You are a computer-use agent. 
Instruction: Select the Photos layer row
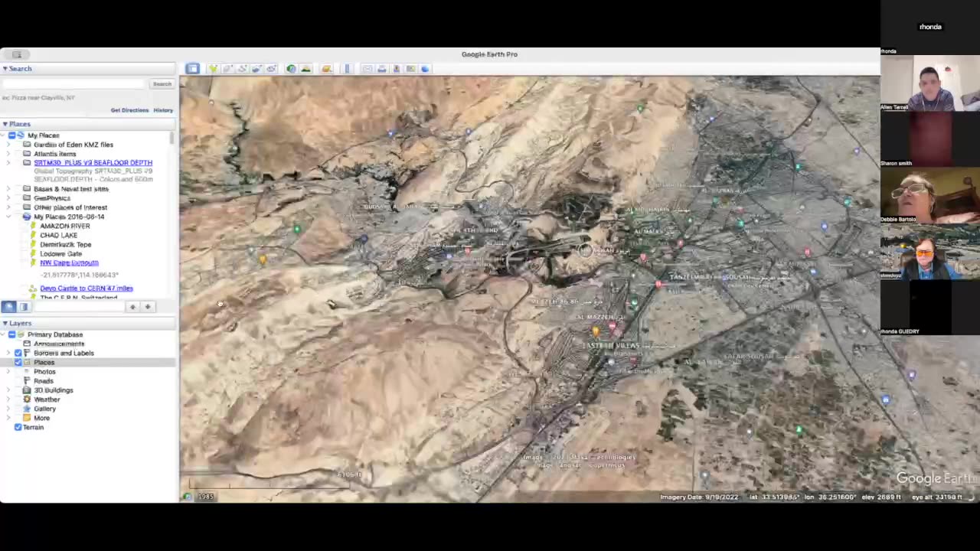(x=44, y=372)
